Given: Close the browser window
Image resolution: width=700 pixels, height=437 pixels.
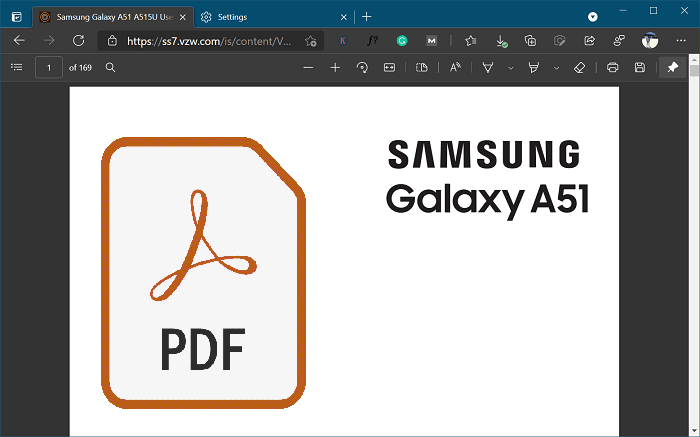Looking at the screenshot, I should [684, 11].
